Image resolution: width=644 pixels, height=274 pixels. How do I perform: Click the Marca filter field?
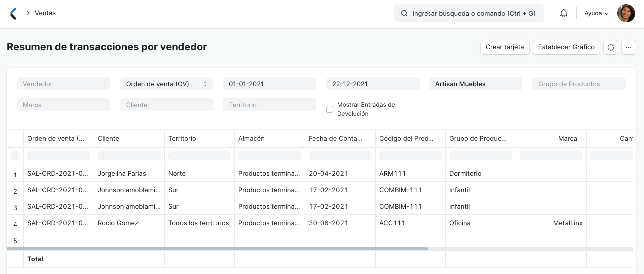[63, 105]
